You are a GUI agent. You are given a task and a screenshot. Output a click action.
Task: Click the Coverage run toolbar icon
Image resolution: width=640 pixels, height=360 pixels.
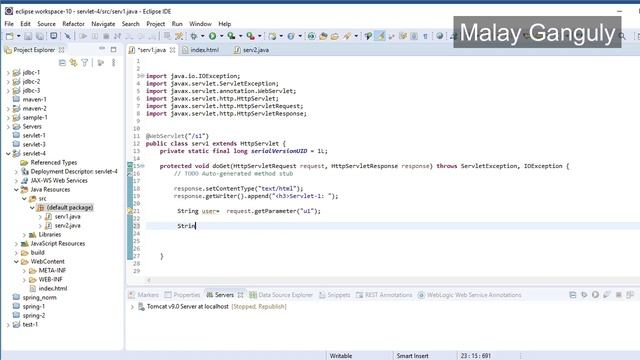click(x=231, y=36)
